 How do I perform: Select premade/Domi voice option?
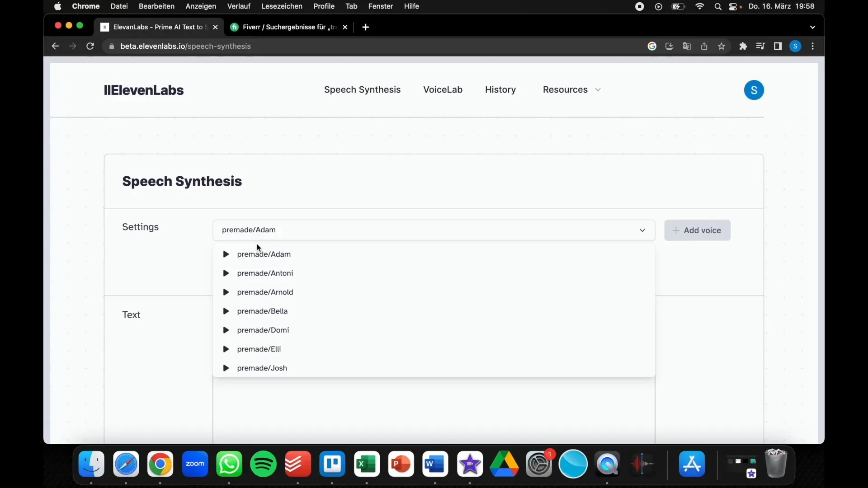point(263,329)
